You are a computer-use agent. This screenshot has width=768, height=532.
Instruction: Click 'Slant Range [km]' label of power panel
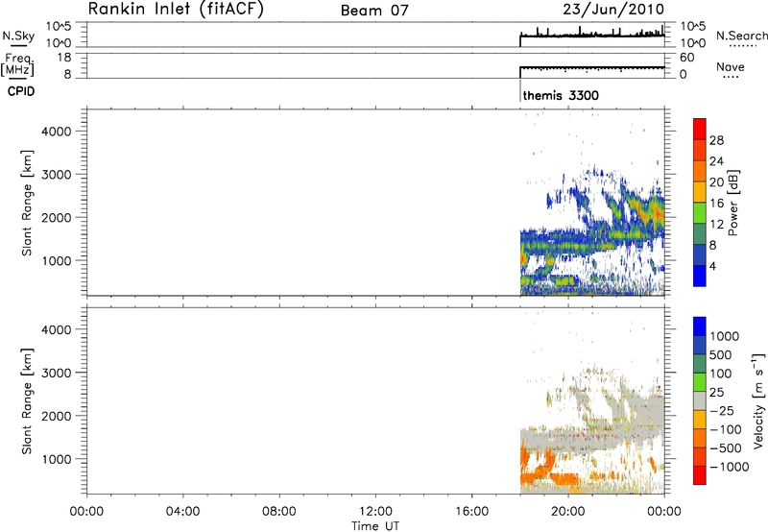pyautogui.click(x=27, y=203)
